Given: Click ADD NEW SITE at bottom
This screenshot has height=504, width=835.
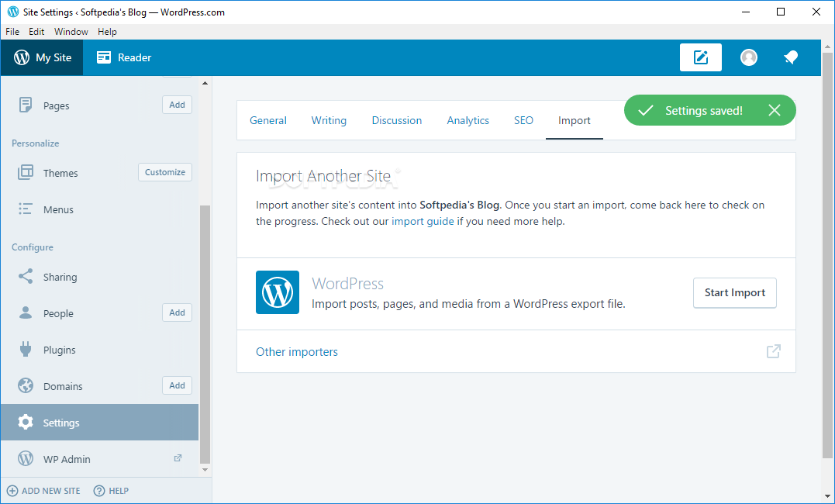Looking at the screenshot, I should (x=43, y=491).
